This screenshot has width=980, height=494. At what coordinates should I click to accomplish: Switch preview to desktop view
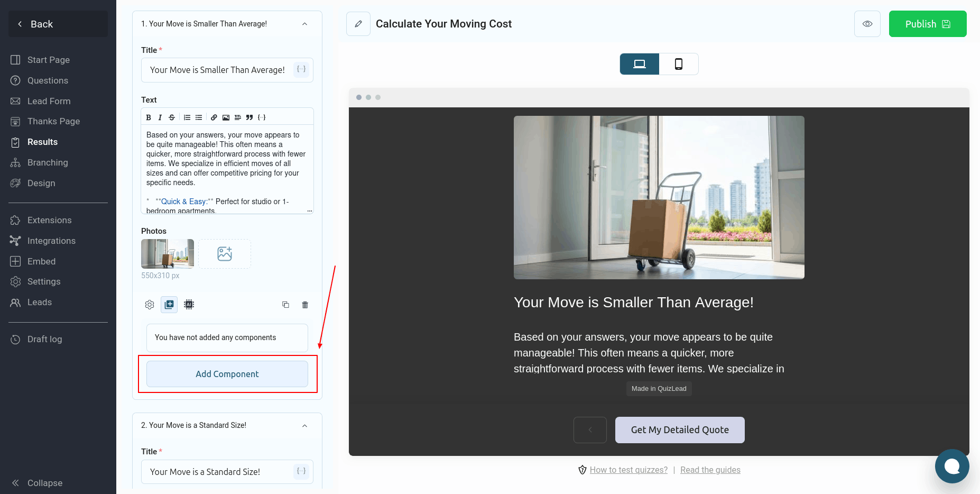point(640,64)
